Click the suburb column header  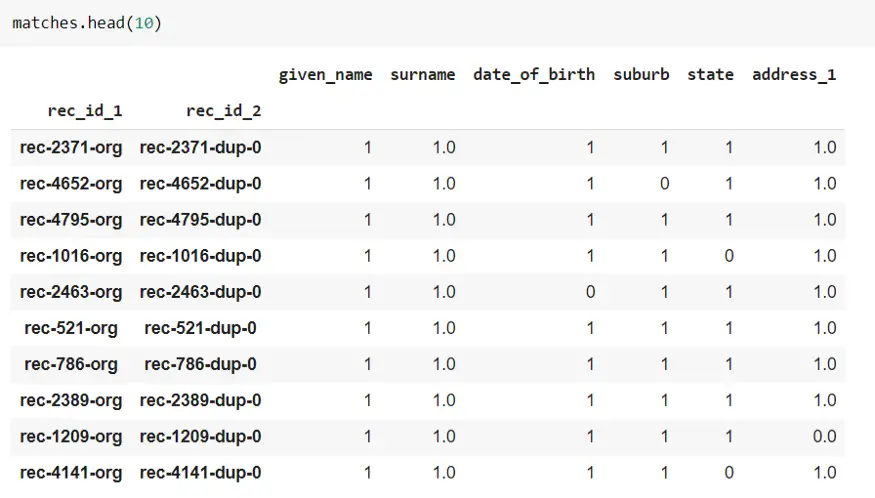pos(641,75)
